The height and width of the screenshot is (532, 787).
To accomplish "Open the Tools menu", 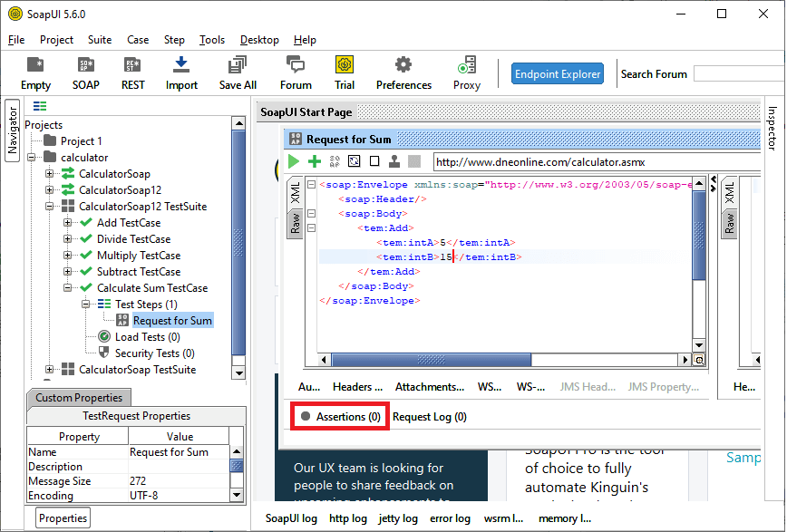I will 212,40.
